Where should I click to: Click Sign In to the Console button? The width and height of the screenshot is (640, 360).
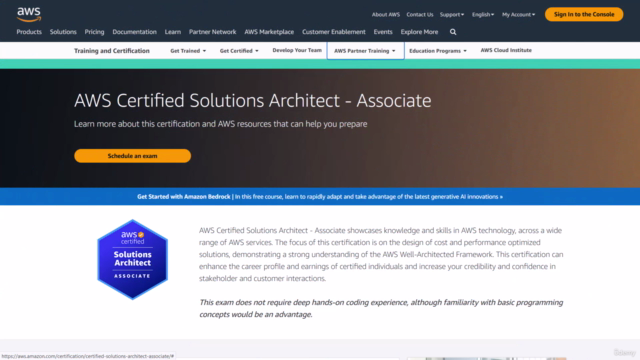[584, 14]
